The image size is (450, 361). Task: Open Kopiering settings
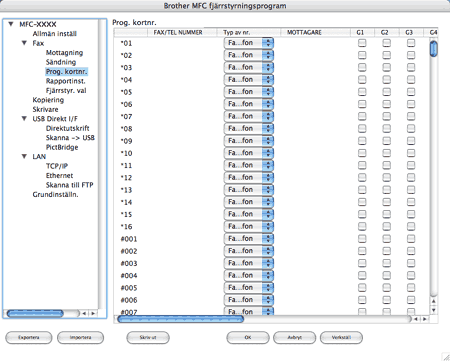(x=48, y=100)
